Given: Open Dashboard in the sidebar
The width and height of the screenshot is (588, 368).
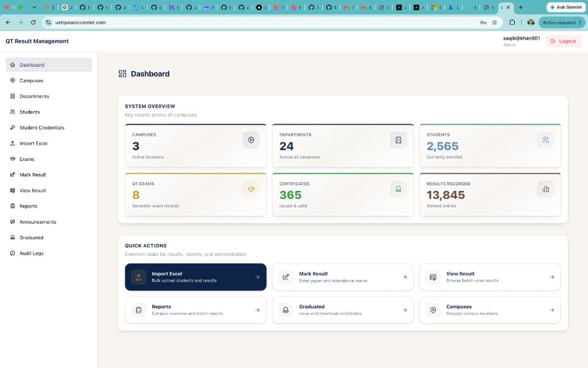Looking at the screenshot, I should [49, 64].
